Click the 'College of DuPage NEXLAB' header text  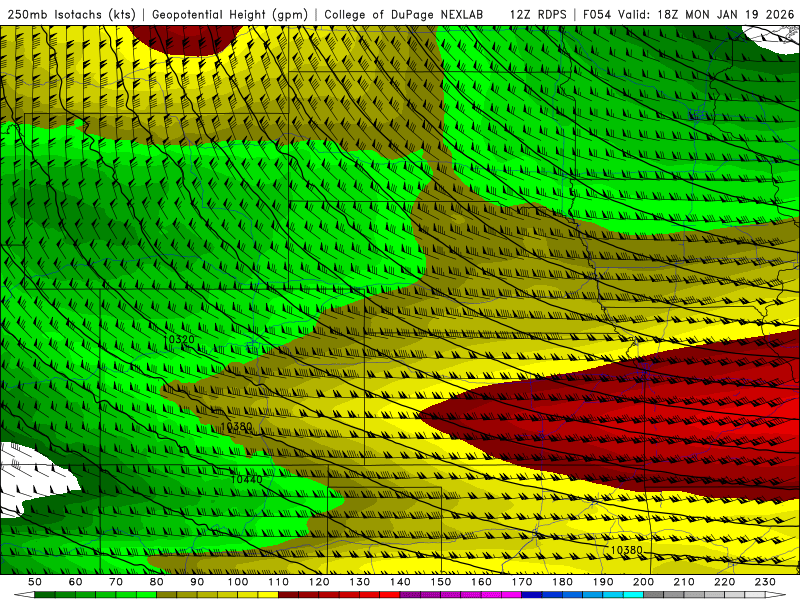click(x=404, y=14)
